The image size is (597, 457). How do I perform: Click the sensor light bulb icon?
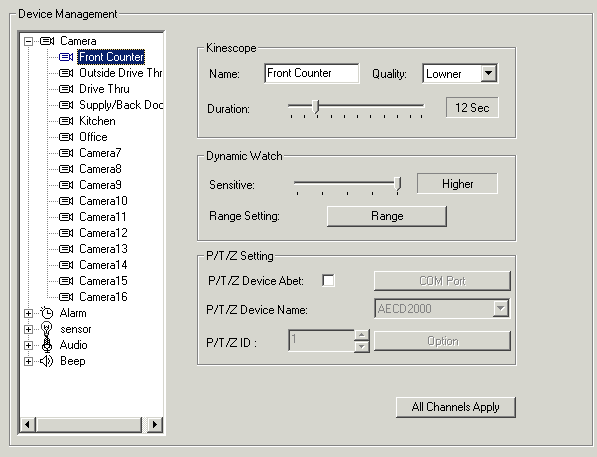click(x=46, y=328)
